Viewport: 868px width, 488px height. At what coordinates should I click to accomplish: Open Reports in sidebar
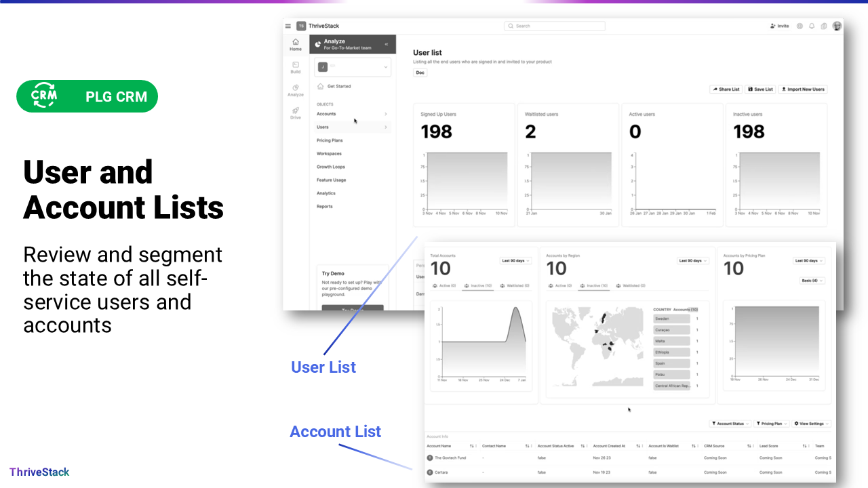pyautogui.click(x=324, y=207)
